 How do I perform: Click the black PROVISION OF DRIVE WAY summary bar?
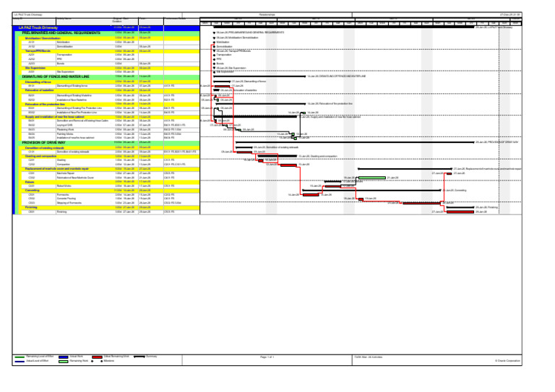point(355,142)
